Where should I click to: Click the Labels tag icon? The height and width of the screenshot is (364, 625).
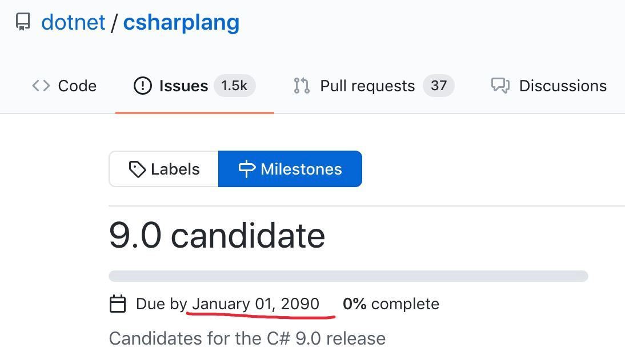[x=137, y=169]
